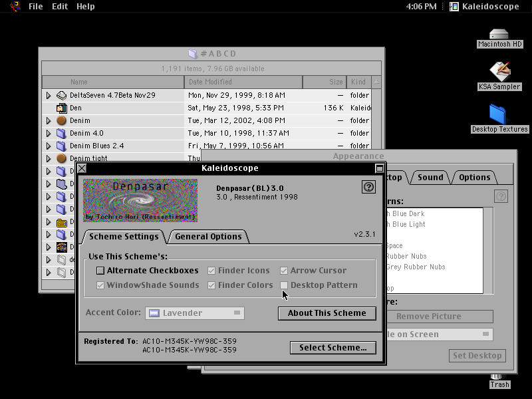Select the Desktop Textures folder icon
This screenshot has height=399, width=532.
point(497,114)
